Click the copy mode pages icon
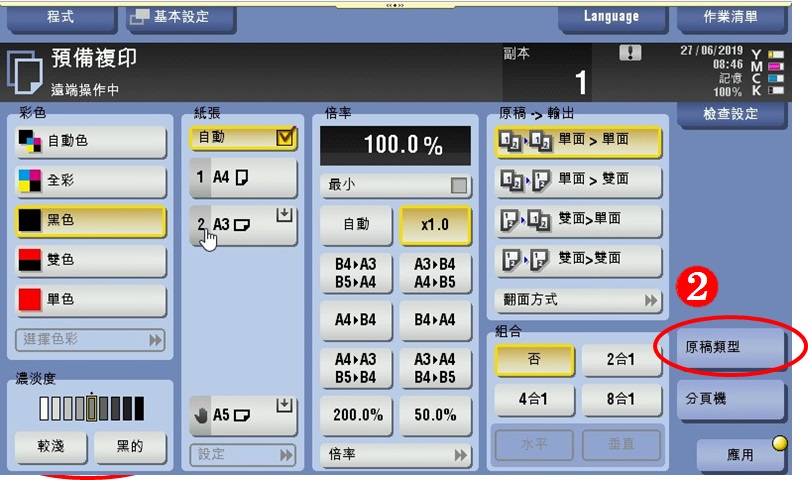Screen dimensions: 808x480 click(25, 72)
